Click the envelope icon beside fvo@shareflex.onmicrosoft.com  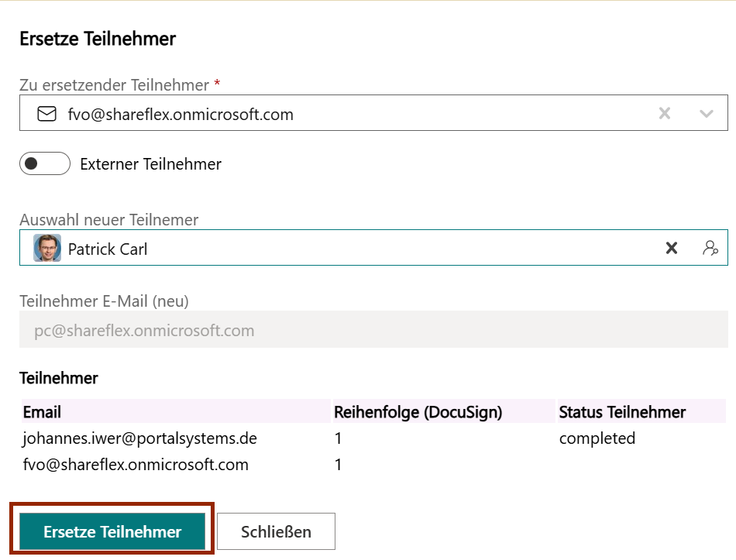click(x=47, y=114)
